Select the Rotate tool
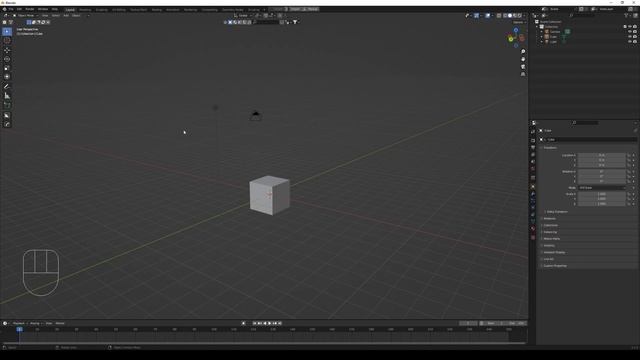The image size is (640, 360). 7,59
